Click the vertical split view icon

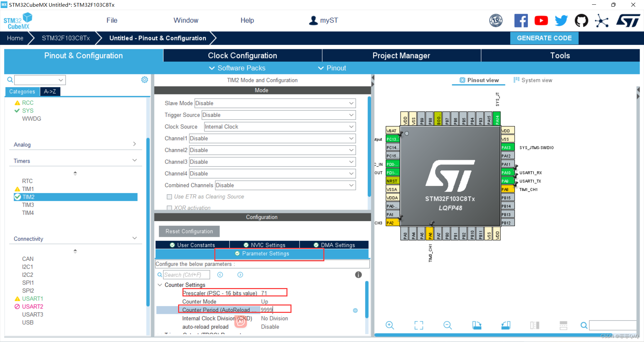tap(535, 325)
